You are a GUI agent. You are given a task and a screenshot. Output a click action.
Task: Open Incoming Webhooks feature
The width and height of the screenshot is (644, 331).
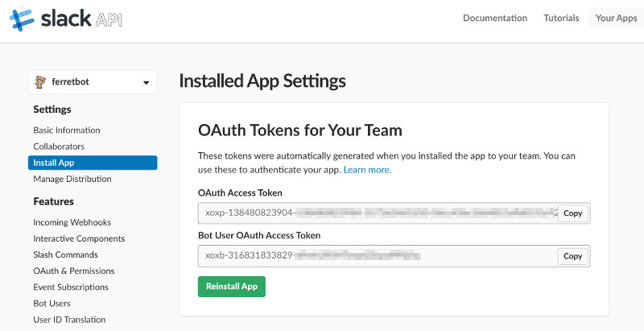[x=72, y=222]
